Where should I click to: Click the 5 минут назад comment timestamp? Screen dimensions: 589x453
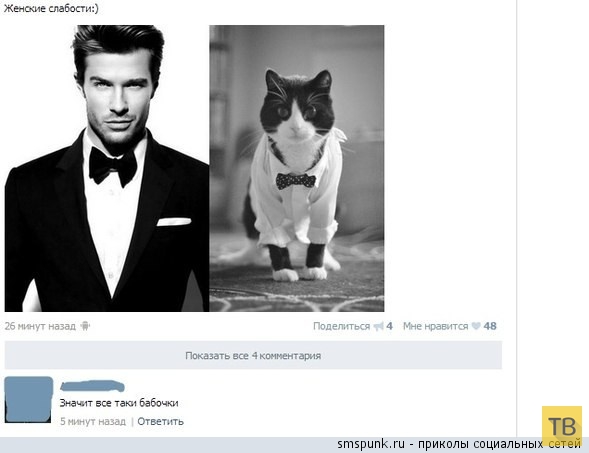(x=93, y=421)
